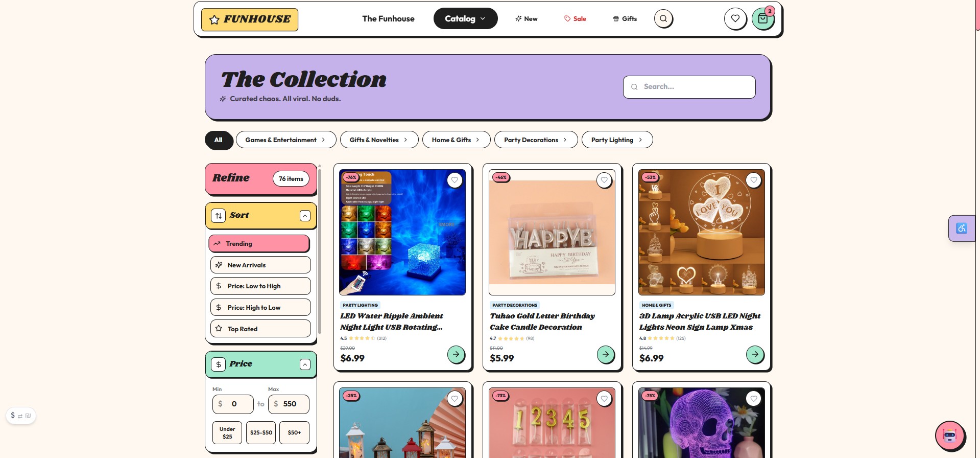The width and height of the screenshot is (980, 458).
Task: Open the Sale menu item
Action: 575,19
